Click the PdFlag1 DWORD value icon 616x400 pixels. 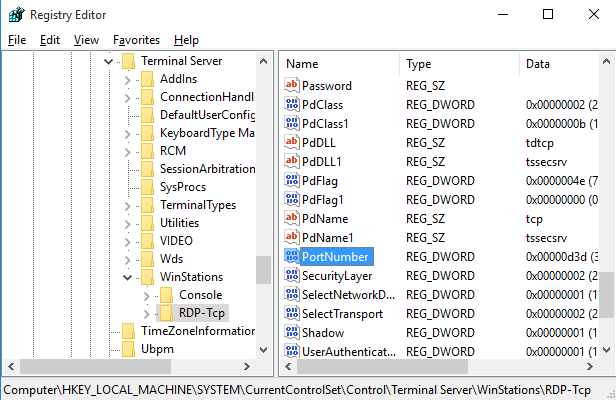[x=292, y=199]
